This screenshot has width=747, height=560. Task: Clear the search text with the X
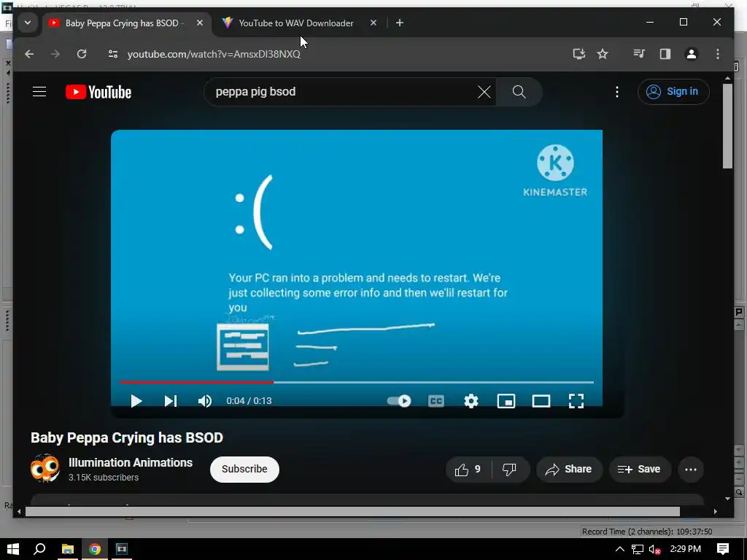click(484, 92)
